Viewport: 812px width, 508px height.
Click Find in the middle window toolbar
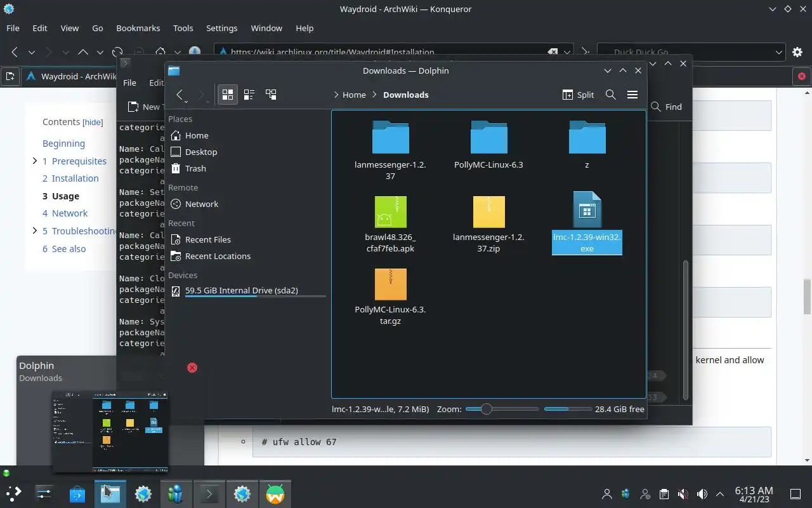666,107
